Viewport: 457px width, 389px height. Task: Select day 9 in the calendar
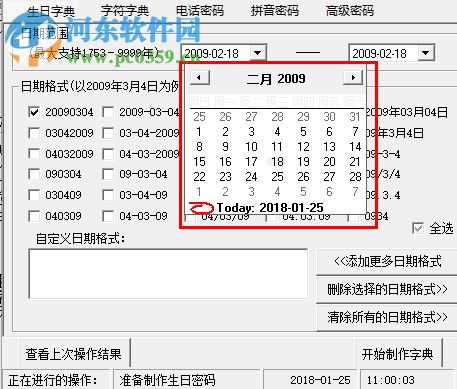click(225, 147)
